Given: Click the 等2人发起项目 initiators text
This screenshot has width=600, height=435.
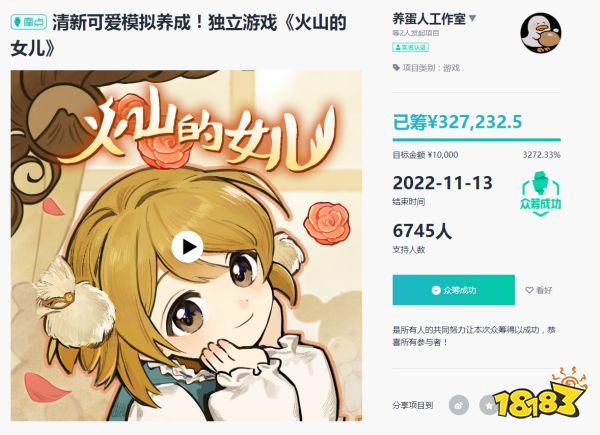Looking at the screenshot, I should tap(416, 33).
